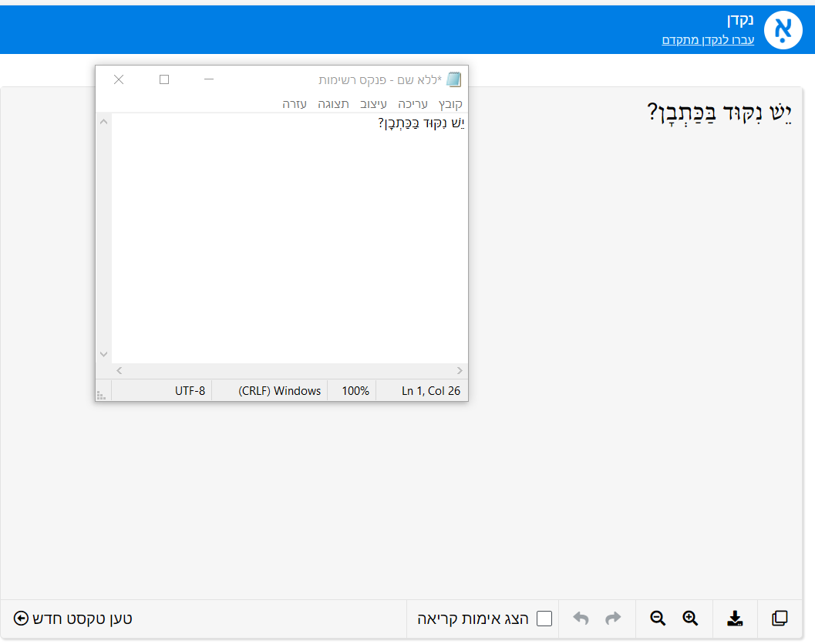The width and height of the screenshot is (815, 644).
Task: Open the עיצוב menu in Notepad
Action: click(373, 104)
